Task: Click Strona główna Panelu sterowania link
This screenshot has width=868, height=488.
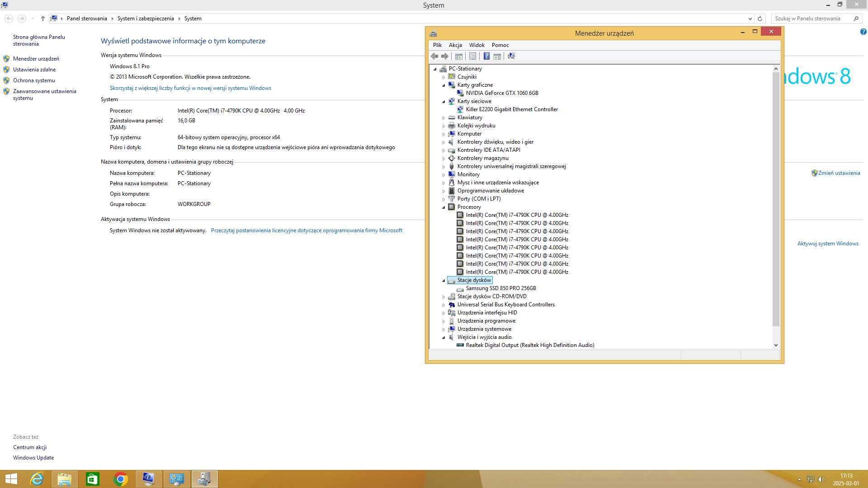Action: coord(39,40)
